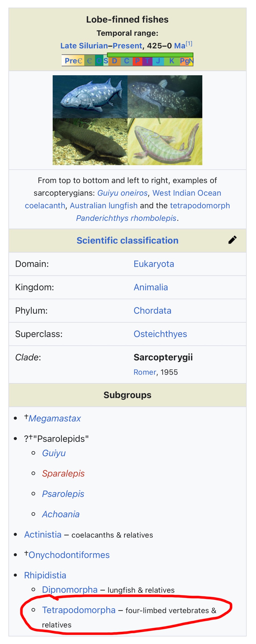
Task: Open the Actinistia coelacanths link
Action: tap(43, 535)
